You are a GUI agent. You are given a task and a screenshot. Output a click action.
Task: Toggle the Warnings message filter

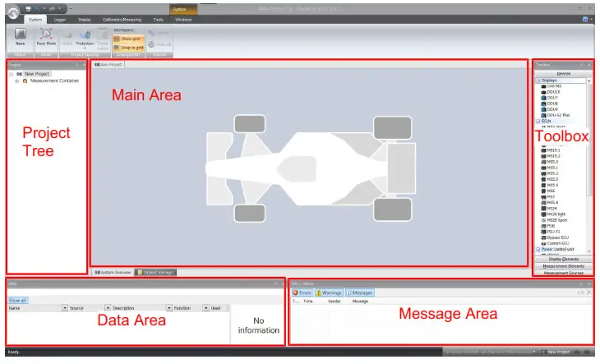pos(329,293)
